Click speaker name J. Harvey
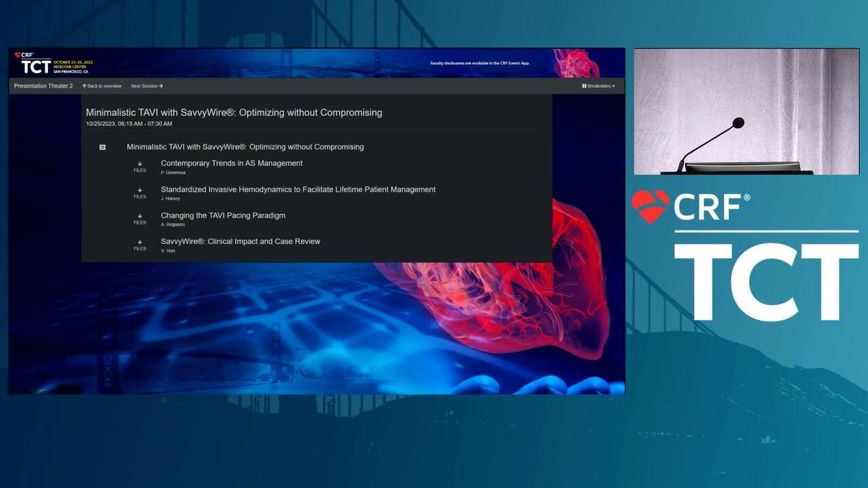The width and height of the screenshot is (868, 488). (x=170, y=199)
